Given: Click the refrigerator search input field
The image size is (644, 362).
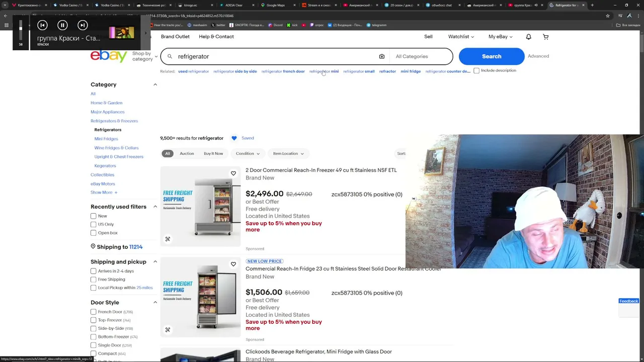Looking at the screenshot, I should coord(276,56).
